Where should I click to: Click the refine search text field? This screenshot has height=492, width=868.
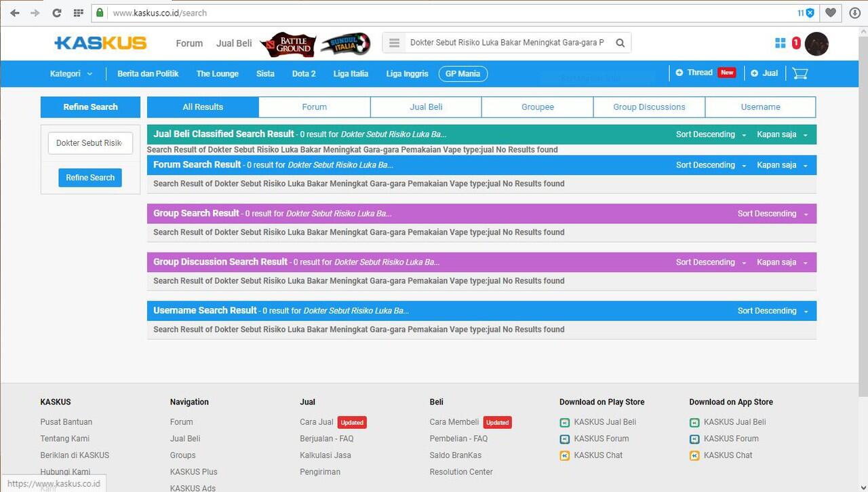(x=90, y=143)
